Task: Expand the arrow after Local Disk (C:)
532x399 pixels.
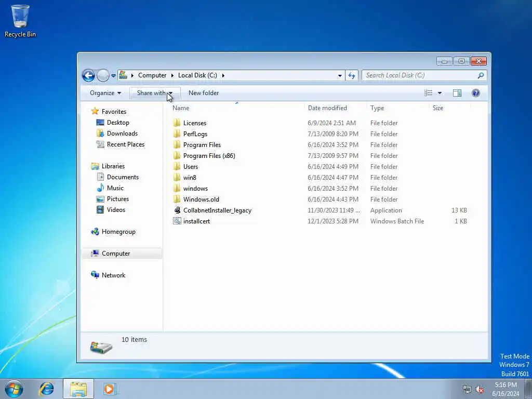Action: 223,75
